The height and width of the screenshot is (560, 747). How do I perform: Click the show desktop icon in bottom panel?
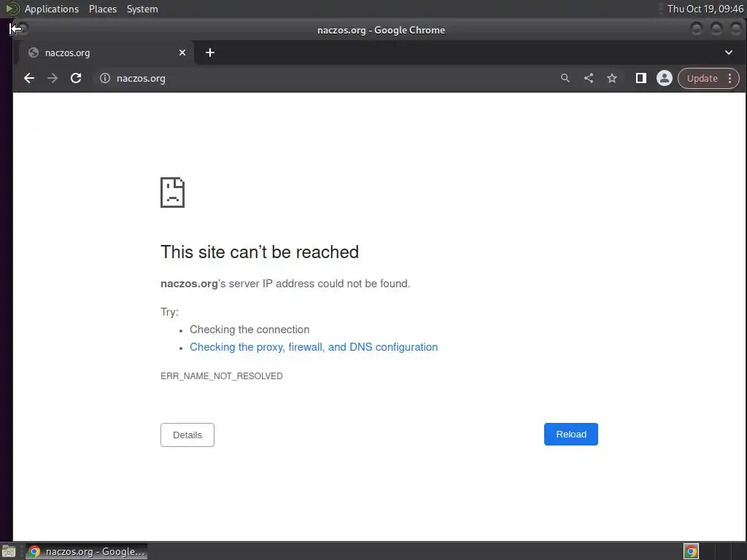tap(9, 552)
